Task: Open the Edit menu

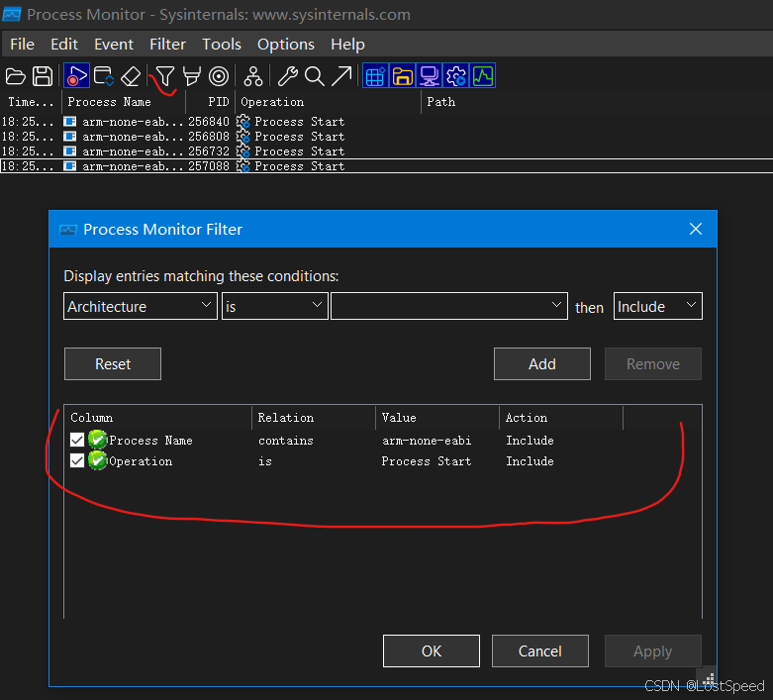Action: pyautogui.click(x=64, y=45)
